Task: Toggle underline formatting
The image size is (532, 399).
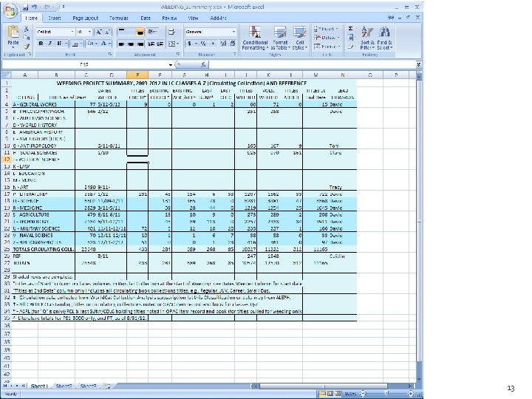Action: click(59, 44)
